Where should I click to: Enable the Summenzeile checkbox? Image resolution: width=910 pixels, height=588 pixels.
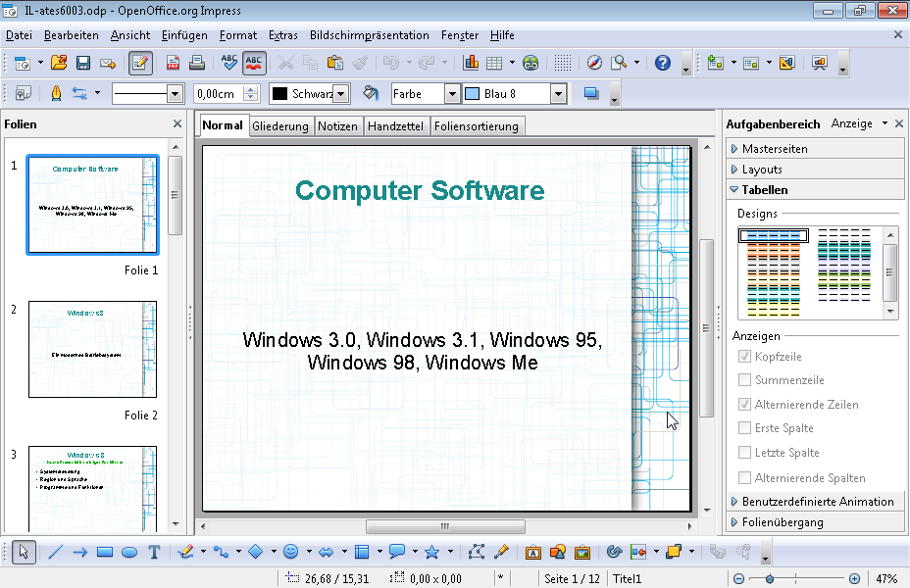point(744,380)
